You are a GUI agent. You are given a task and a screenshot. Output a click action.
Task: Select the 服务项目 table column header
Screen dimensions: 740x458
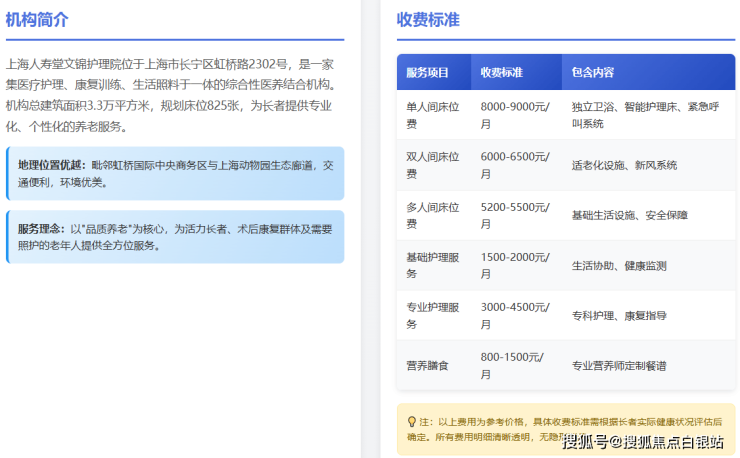427,73
